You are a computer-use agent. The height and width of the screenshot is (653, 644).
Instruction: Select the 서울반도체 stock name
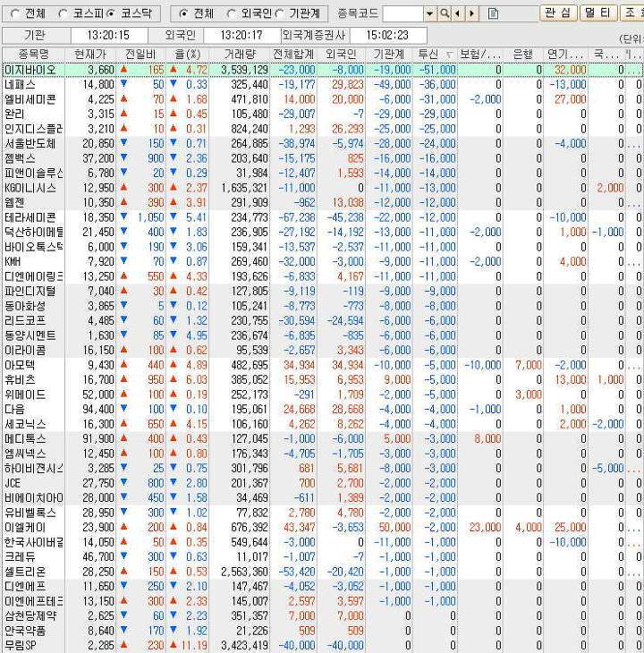30,144
